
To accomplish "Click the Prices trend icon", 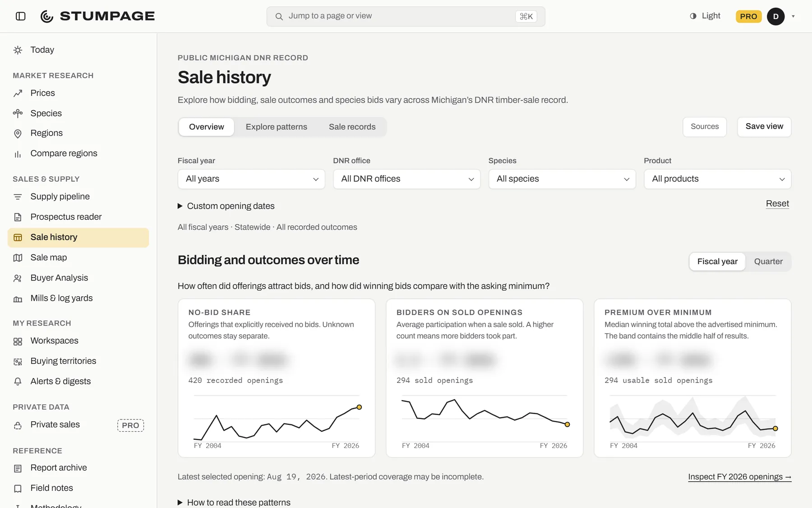I will click(18, 93).
